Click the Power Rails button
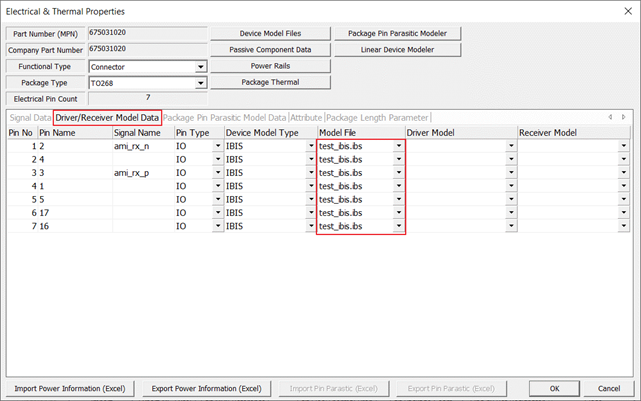 click(270, 65)
